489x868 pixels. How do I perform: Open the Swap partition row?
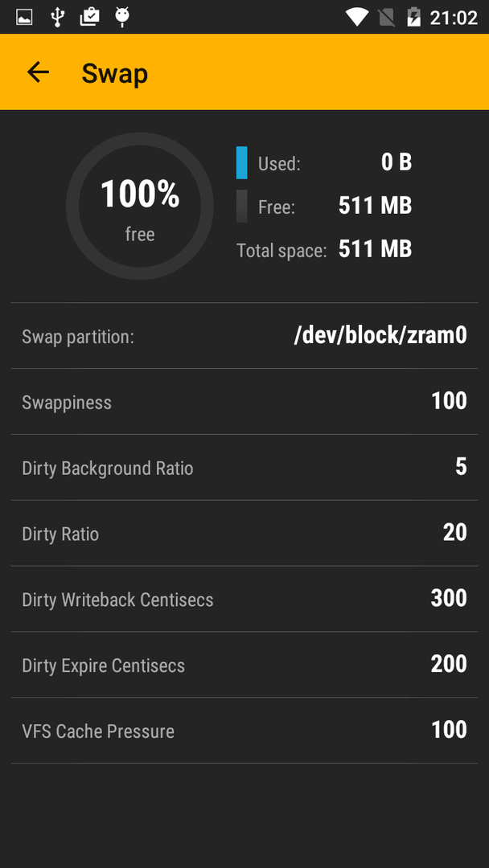(244, 335)
